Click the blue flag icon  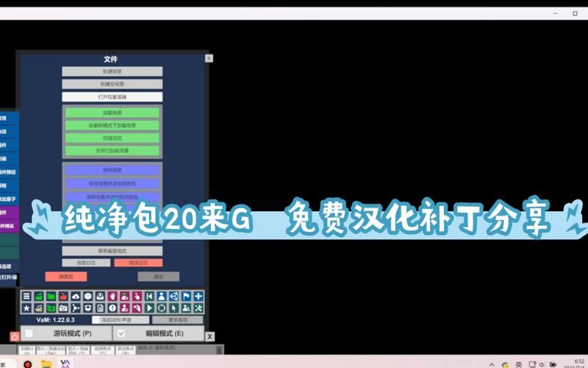click(x=186, y=297)
